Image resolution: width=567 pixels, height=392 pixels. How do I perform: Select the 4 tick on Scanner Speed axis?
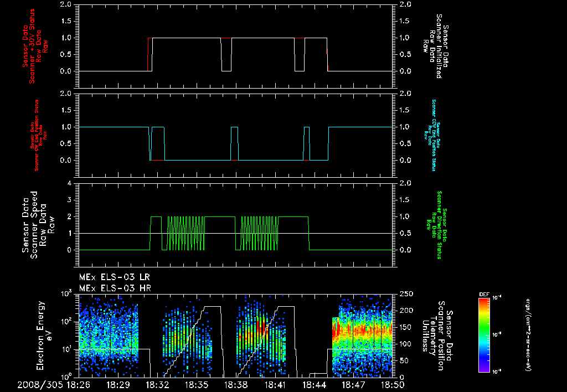click(69, 183)
